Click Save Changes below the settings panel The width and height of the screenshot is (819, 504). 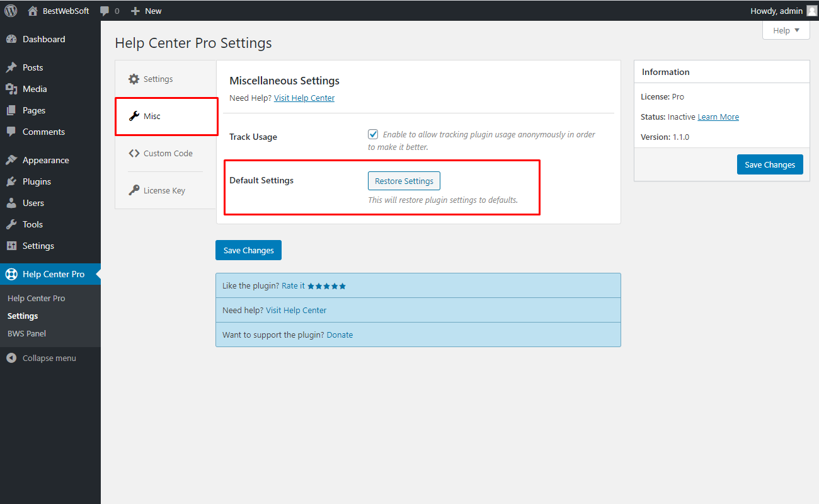[248, 250]
